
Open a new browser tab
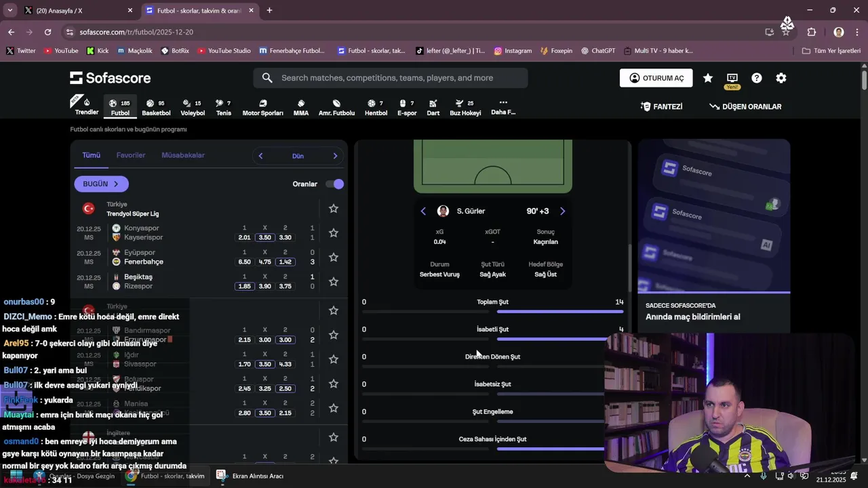pyautogui.click(x=269, y=10)
